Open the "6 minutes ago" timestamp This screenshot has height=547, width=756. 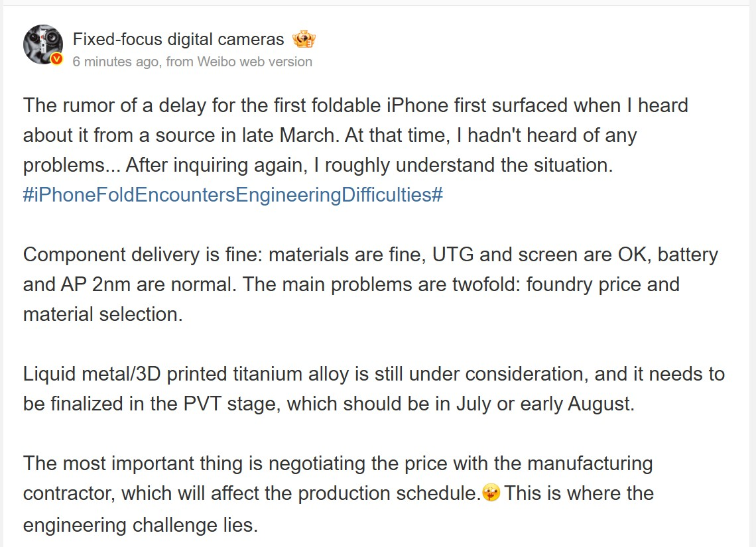[115, 62]
